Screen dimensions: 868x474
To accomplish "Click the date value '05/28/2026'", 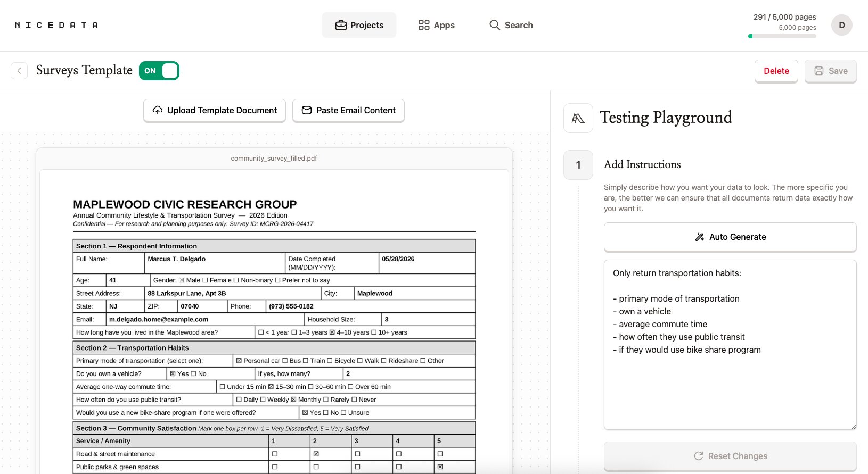I will coord(398,259).
